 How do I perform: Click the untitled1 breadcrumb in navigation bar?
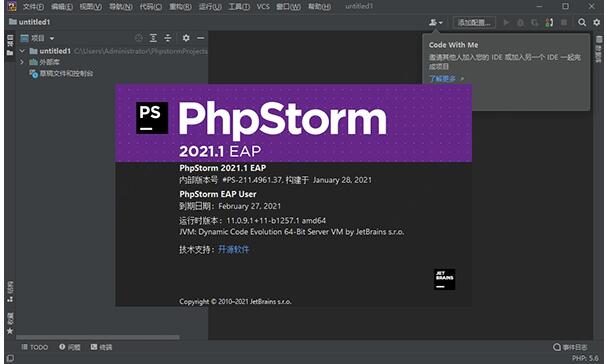coord(30,22)
